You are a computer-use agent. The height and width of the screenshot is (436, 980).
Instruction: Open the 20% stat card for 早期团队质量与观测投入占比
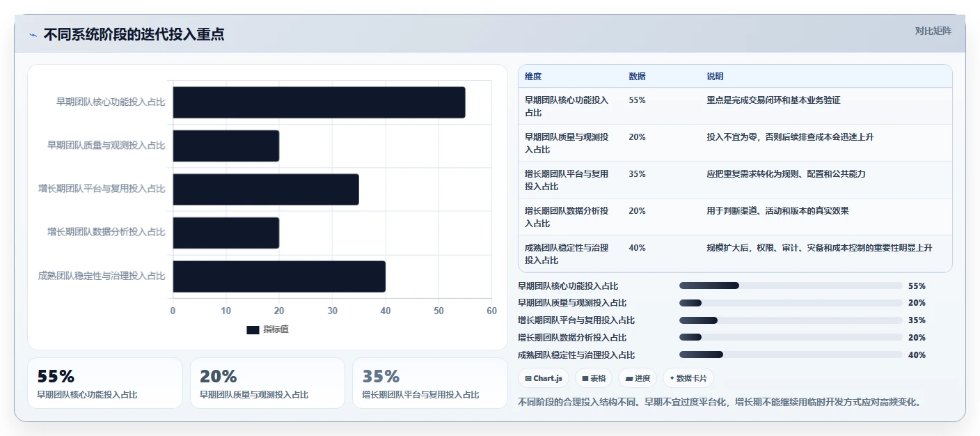(x=267, y=383)
